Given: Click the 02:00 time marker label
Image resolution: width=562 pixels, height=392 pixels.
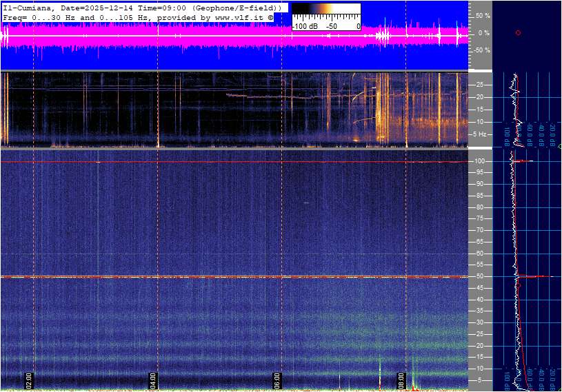Looking at the screenshot, I should click(29, 380).
